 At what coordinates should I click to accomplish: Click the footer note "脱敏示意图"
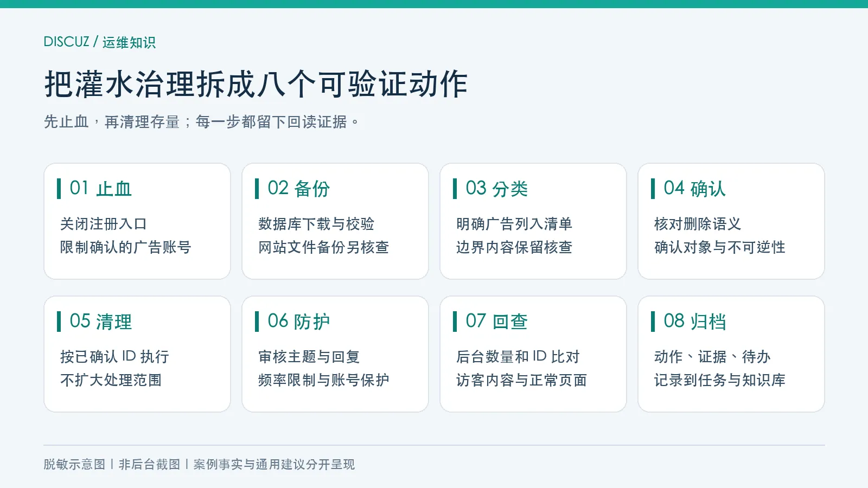(x=74, y=465)
